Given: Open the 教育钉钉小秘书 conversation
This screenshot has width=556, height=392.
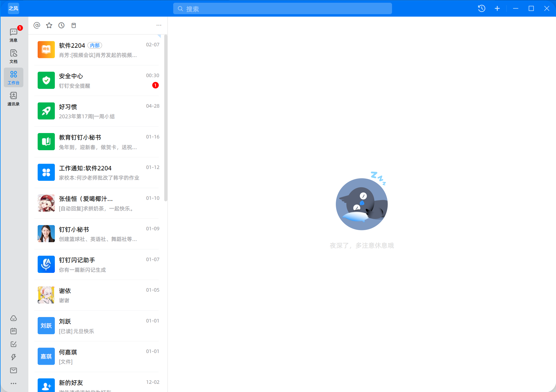Looking at the screenshot, I should (x=97, y=142).
